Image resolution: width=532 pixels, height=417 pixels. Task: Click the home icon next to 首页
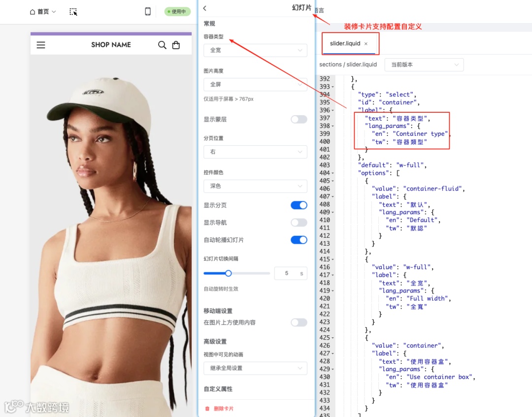(x=33, y=12)
